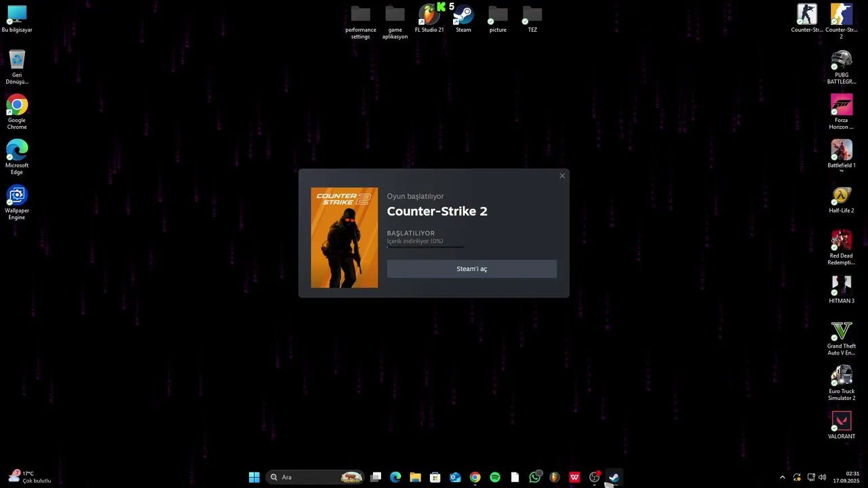Viewport: 868px width, 488px height.
Task: Click the content download progress bar
Action: point(425,247)
